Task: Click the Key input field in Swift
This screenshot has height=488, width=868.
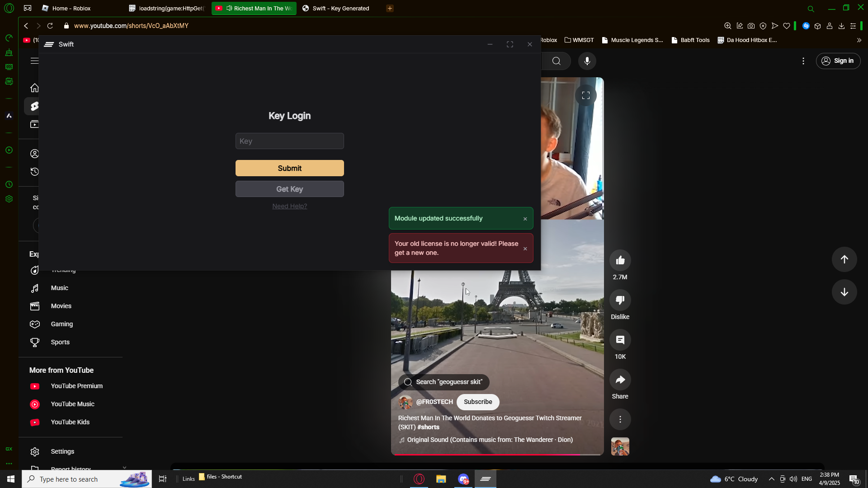Action: click(290, 141)
